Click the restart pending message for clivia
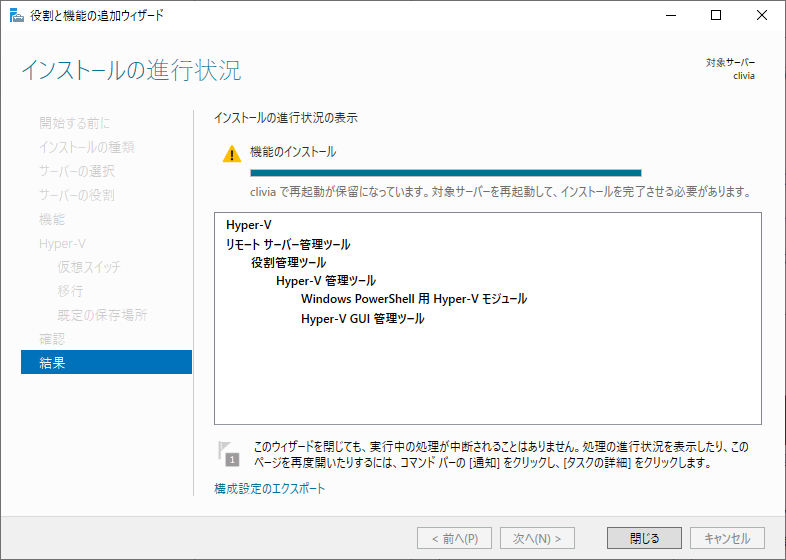Viewport: 786px width, 560px height. 500,192
